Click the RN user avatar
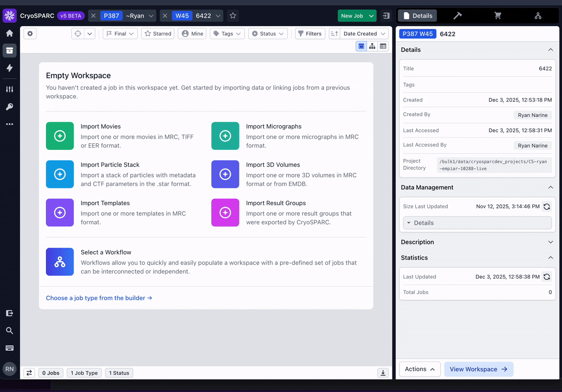This screenshot has width=562, height=392. click(9, 369)
